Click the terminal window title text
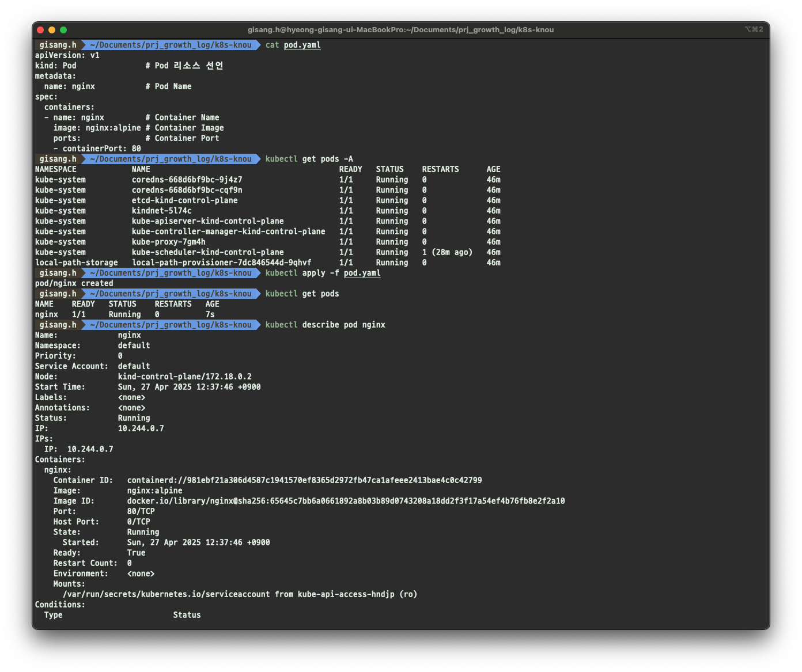Viewport: 802px width, 672px height. [x=401, y=30]
